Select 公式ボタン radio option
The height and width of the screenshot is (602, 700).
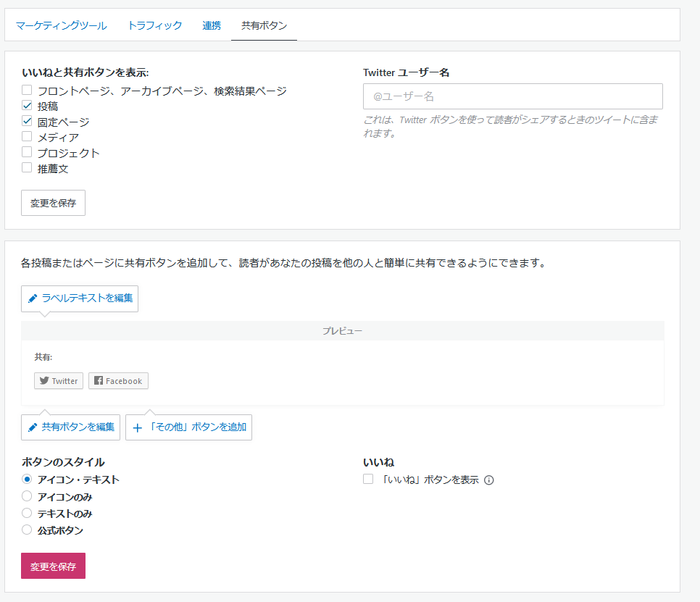point(27,530)
